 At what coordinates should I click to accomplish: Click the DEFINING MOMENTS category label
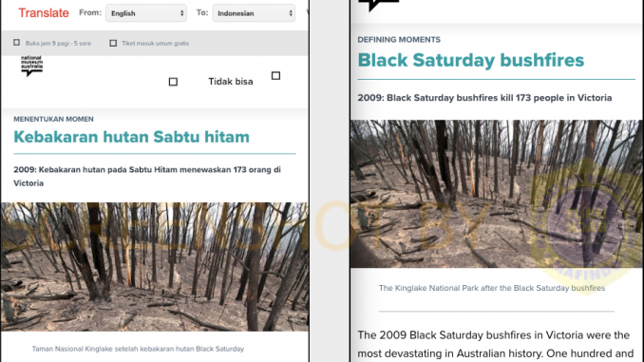[399, 40]
